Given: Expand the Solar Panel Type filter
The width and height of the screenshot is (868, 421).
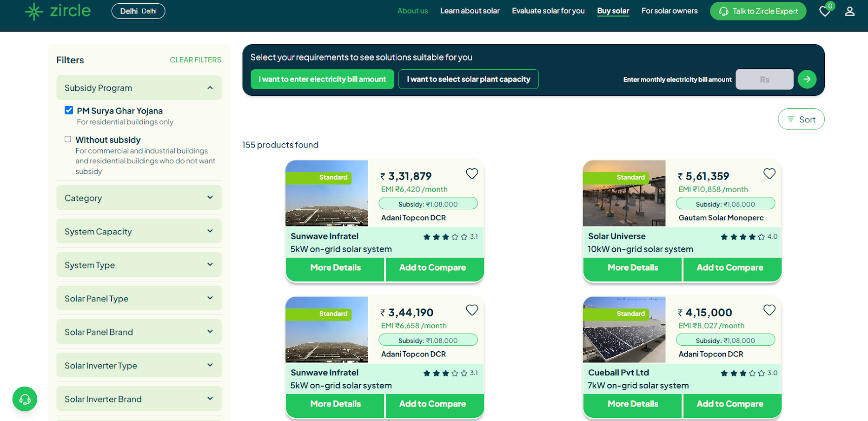Looking at the screenshot, I should [139, 298].
